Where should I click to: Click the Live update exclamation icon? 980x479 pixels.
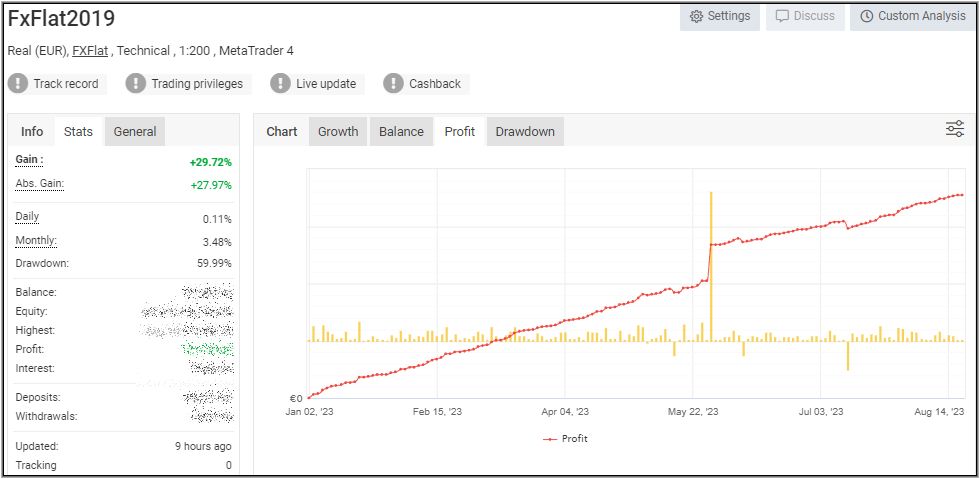point(281,84)
